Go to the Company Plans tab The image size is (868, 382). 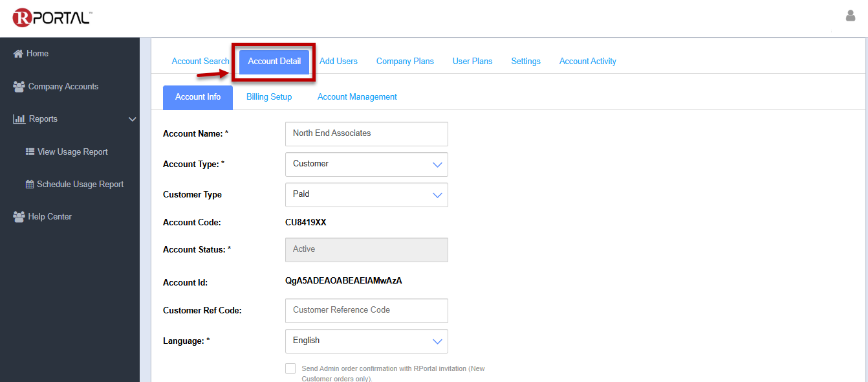point(405,62)
